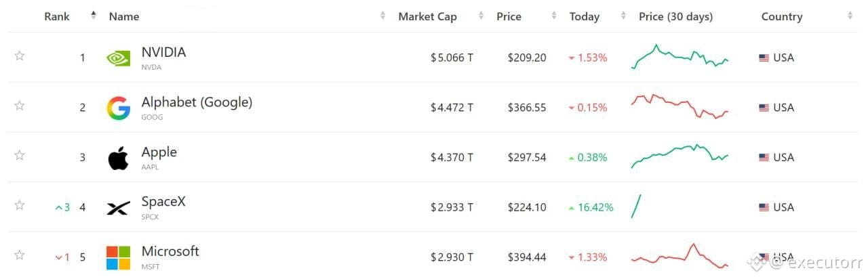Click the Alphabet Google logo icon

tap(118, 108)
